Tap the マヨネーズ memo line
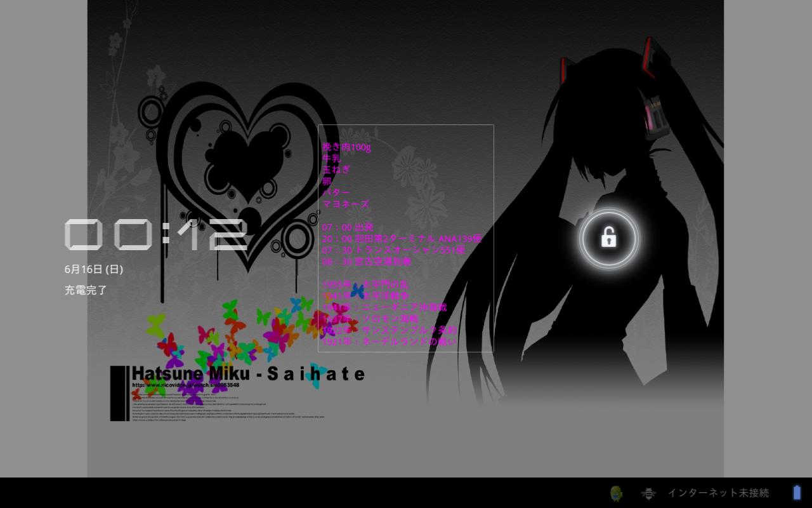 point(345,204)
